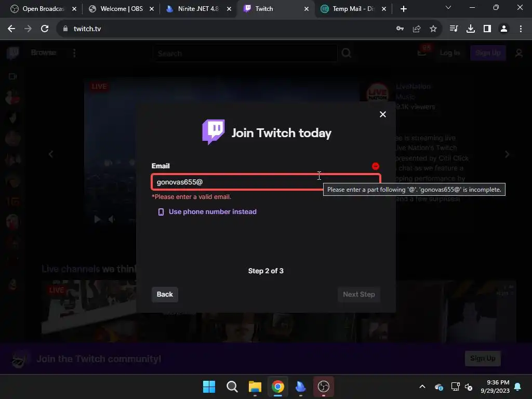Close the Temp Mail tab
This screenshot has height=399, width=532.
(384, 9)
